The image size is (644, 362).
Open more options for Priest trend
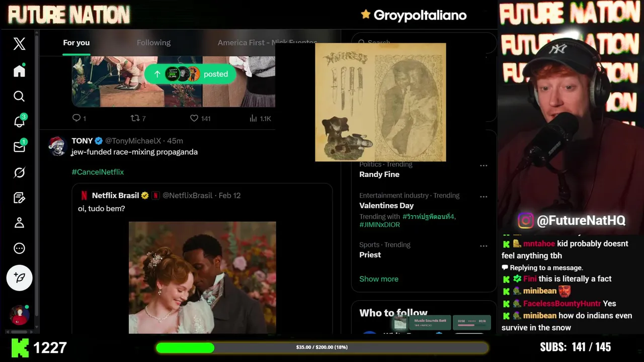(x=484, y=246)
